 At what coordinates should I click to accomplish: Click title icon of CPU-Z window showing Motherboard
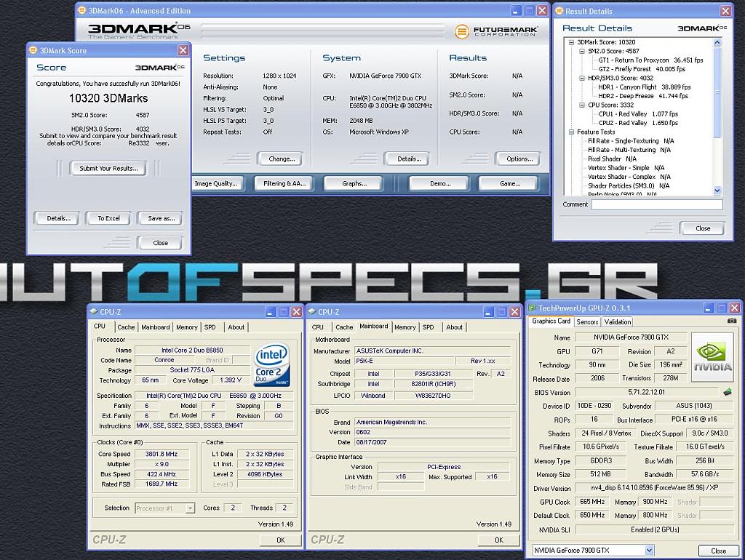click(311, 311)
